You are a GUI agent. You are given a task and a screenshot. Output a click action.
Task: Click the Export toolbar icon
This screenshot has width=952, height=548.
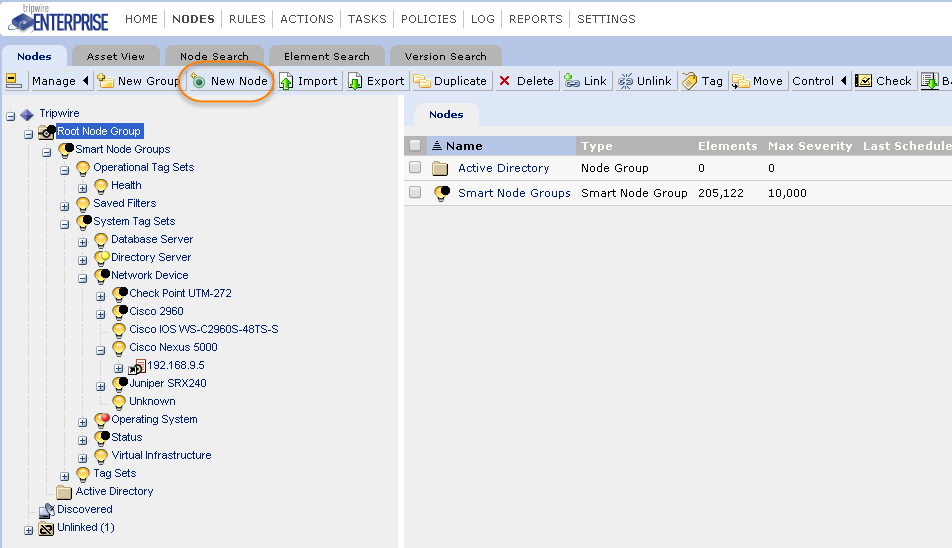(x=355, y=81)
